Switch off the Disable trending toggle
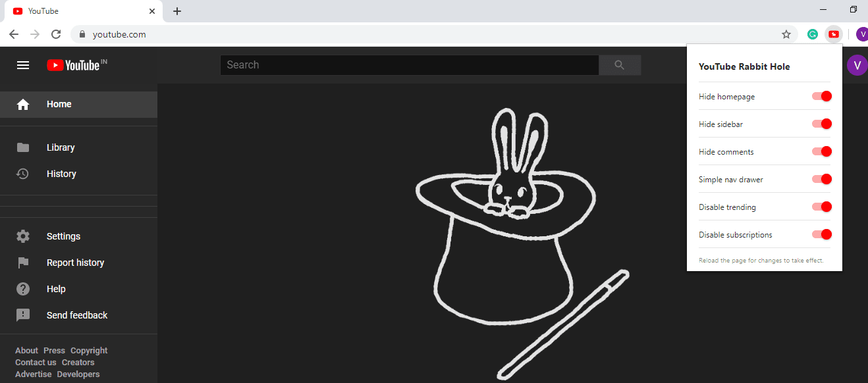The width and height of the screenshot is (868, 383). pos(822,207)
